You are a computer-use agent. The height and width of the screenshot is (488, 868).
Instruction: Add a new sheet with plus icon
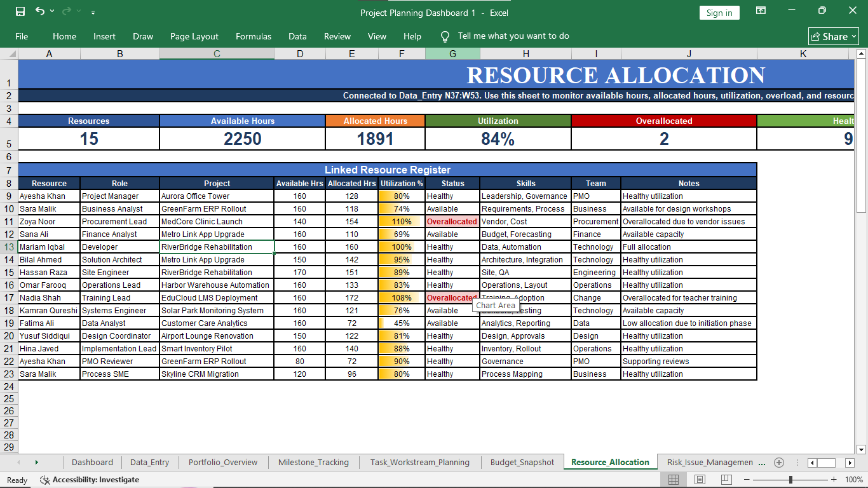click(x=779, y=462)
